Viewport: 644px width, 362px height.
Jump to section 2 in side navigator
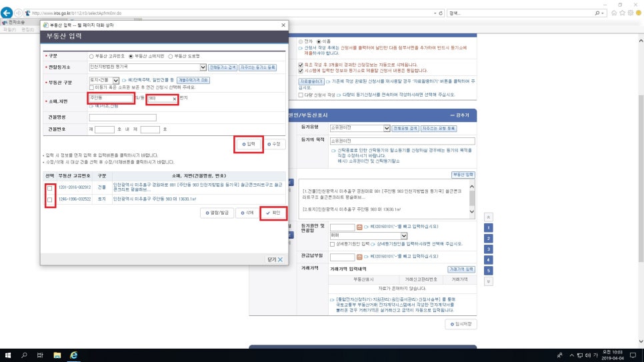(x=489, y=238)
